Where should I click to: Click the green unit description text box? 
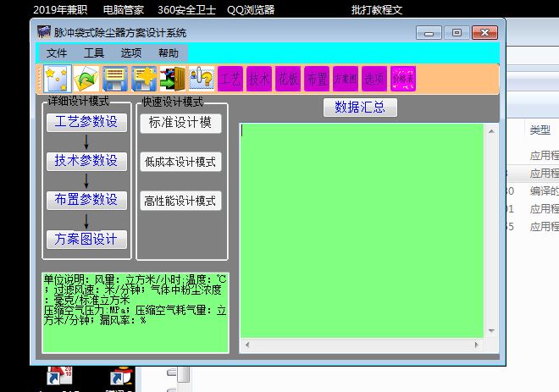[x=136, y=313]
